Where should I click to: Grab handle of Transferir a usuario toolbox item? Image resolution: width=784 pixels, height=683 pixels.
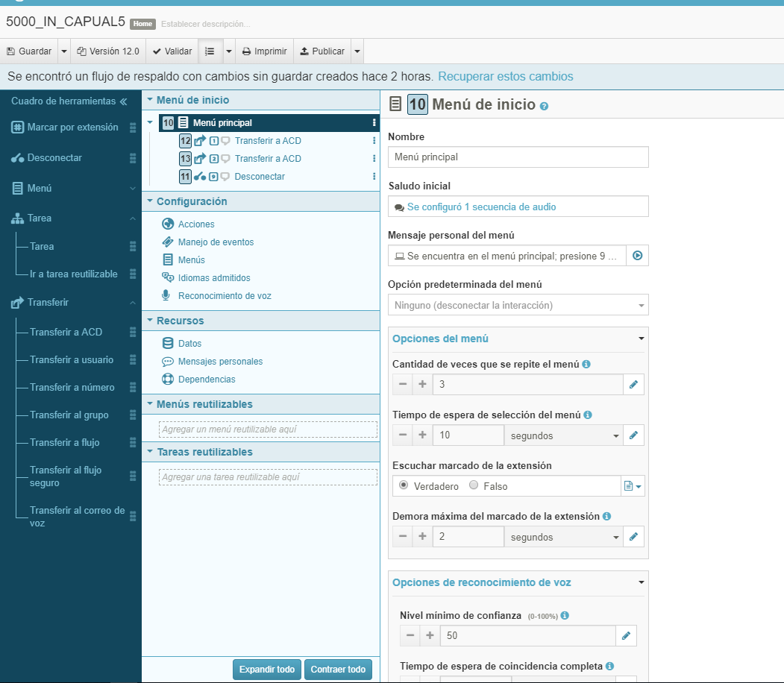(x=133, y=359)
